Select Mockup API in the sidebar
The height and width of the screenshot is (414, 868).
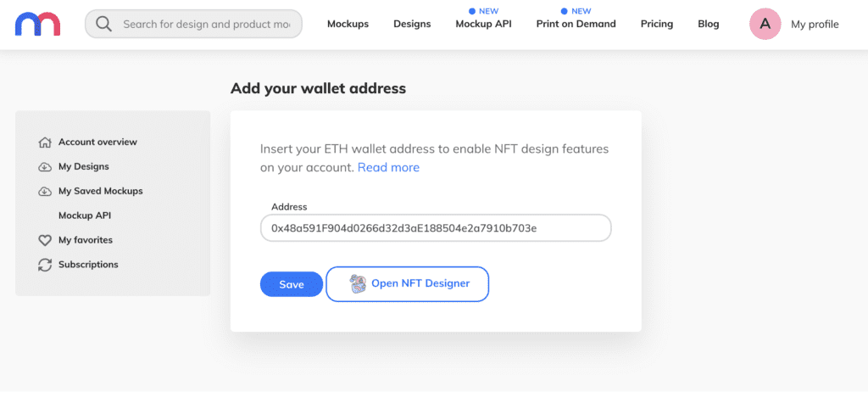85,215
